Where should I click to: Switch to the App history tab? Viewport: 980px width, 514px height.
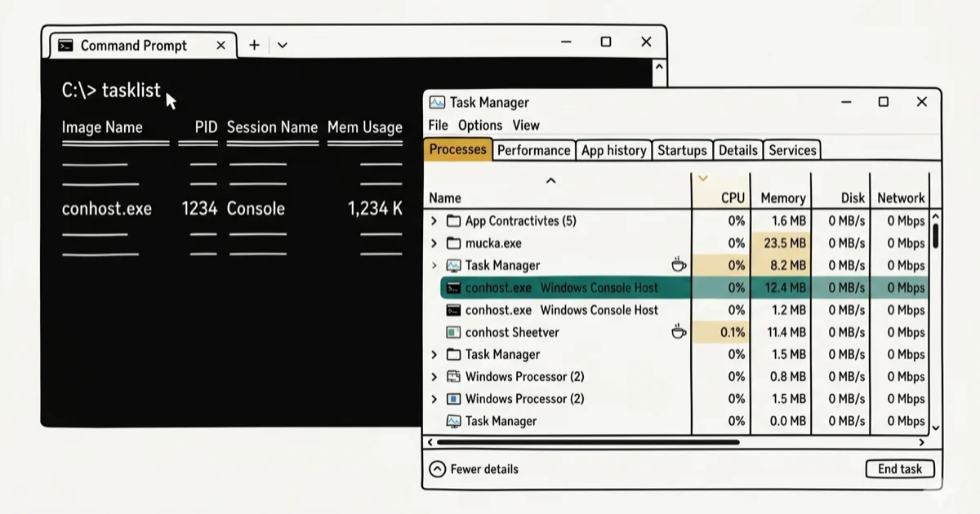[x=614, y=150]
